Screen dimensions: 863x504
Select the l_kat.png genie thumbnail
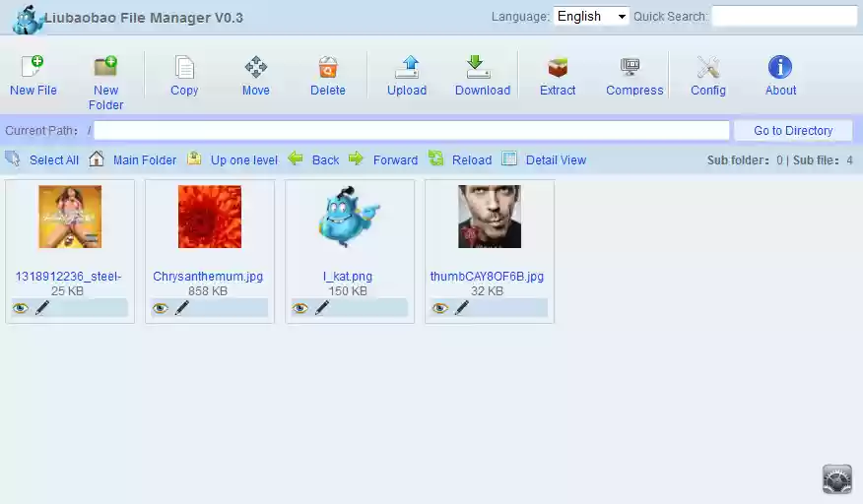pos(349,217)
